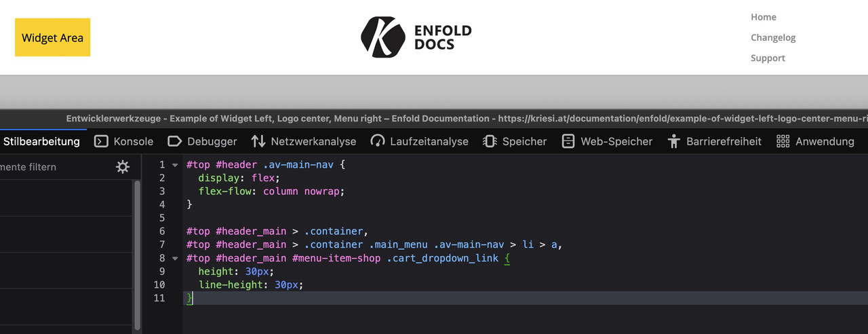Switch to the Barrierefreiheit tab
The width and height of the screenshot is (868, 334).
[714, 141]
